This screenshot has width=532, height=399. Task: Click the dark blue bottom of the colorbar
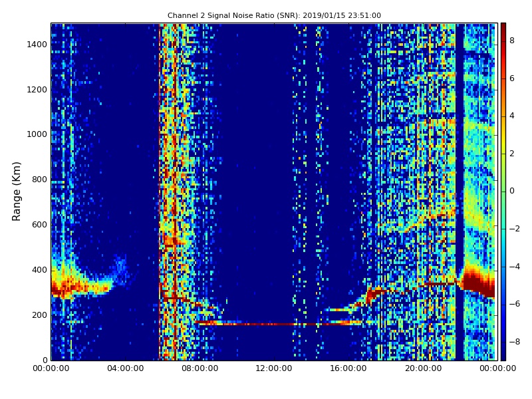[x=503, y=354]
